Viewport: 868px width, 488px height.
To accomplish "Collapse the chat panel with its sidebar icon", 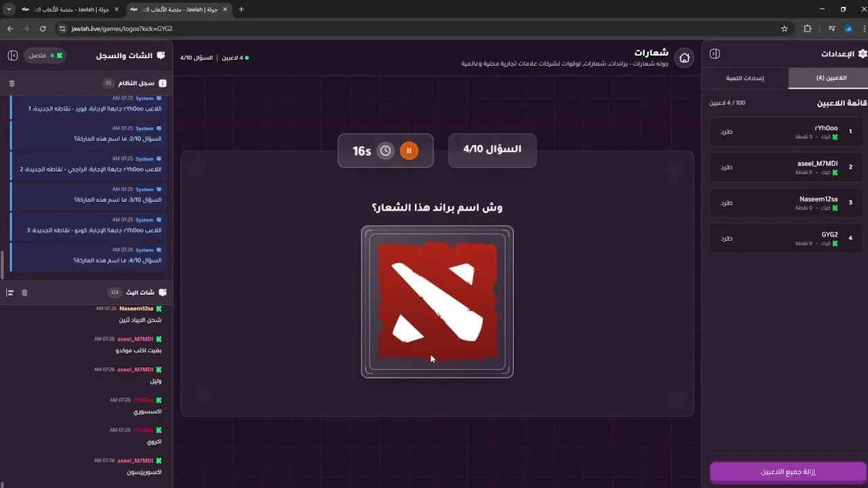I will click(x=12, y=55).
